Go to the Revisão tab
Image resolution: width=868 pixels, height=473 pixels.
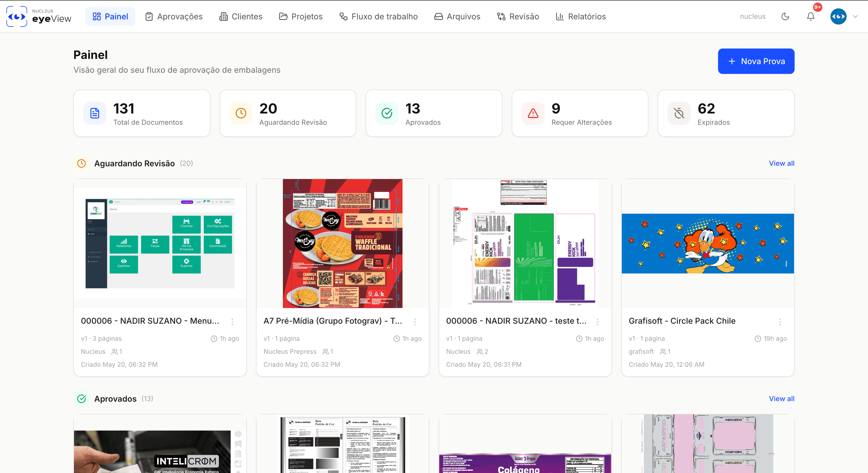518,16
